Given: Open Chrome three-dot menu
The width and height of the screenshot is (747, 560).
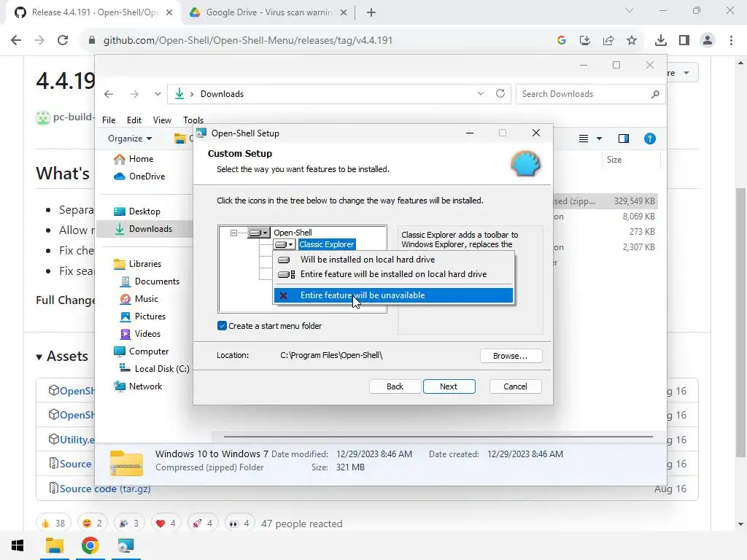Looking at the screenshot, I should 731,41.
